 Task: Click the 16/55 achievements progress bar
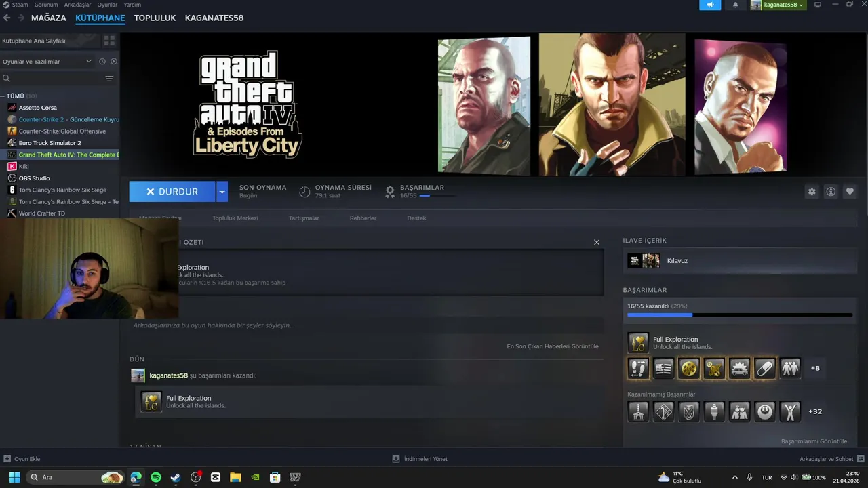438,196
